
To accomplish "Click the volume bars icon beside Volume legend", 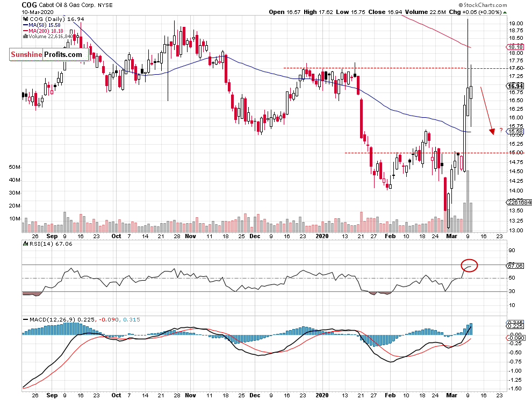I will click(x=25, y=37).
